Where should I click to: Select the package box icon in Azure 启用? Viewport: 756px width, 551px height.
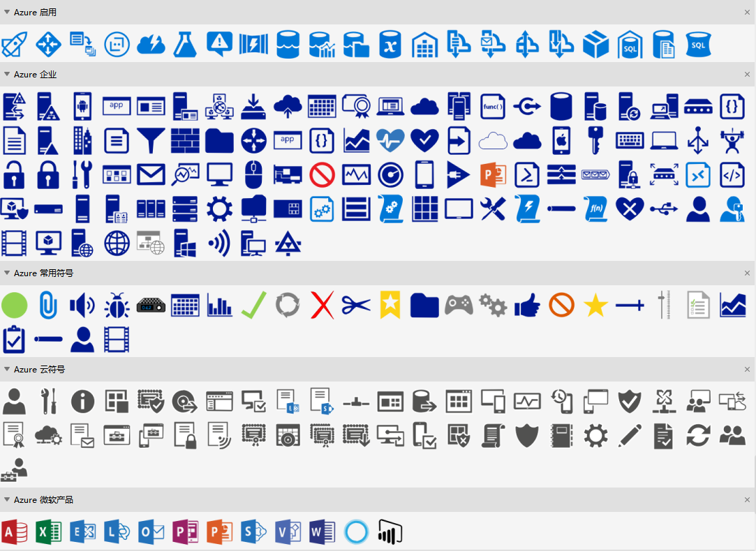click(595, 45)
